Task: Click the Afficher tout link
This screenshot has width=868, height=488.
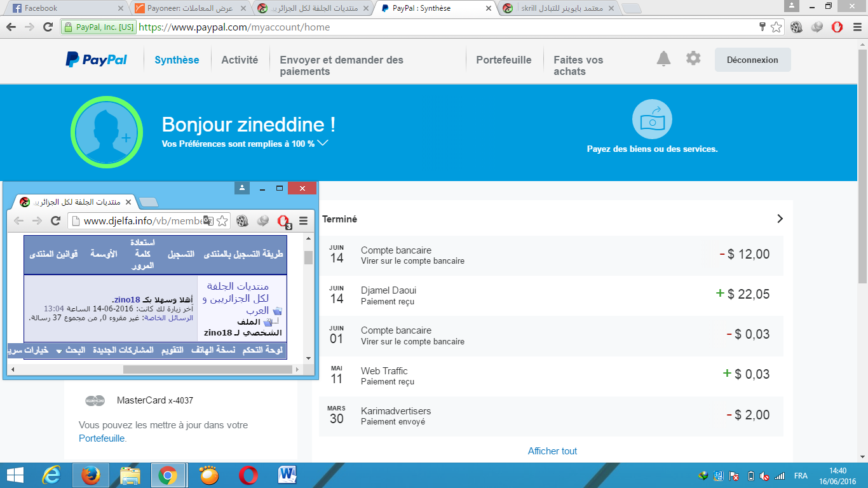Action: 553,451
